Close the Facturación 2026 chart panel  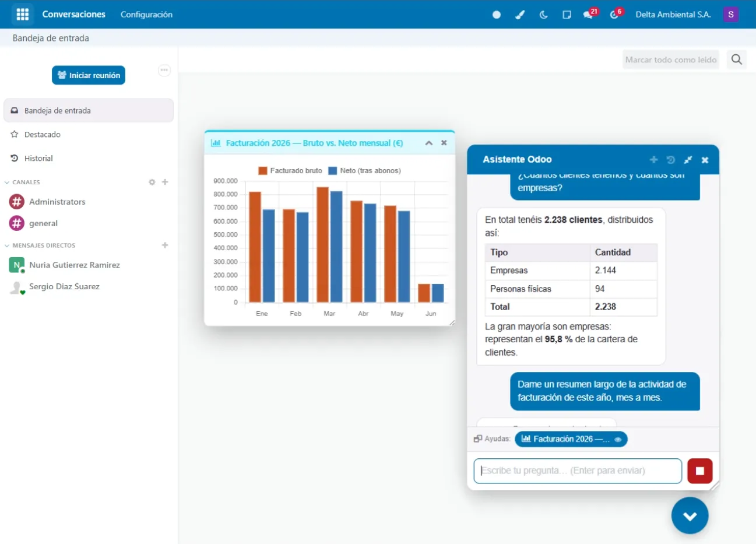click(x=444, y=143)
